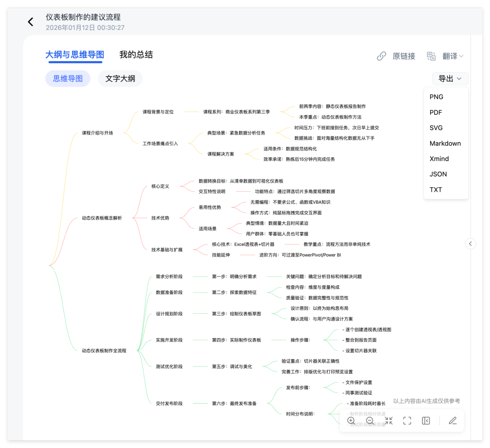The image size is (490, 448).
Task: Zoom in on the mind map
Action: point(351,421)
